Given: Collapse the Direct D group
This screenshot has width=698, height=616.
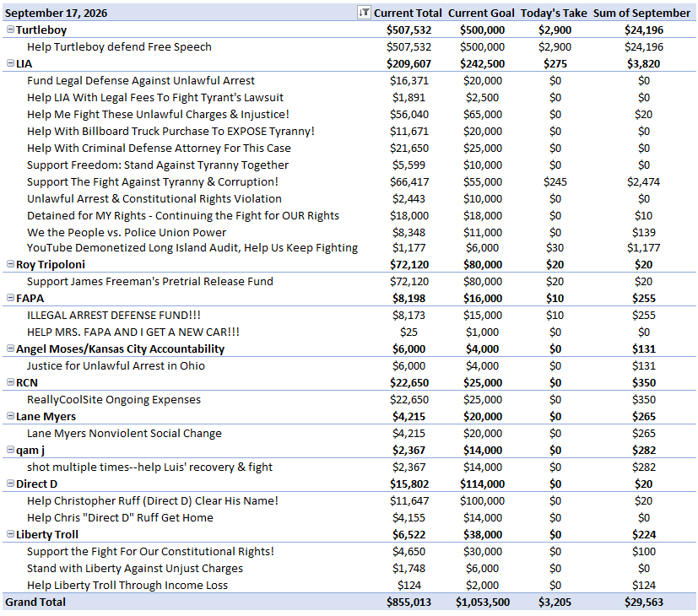Looking at the screenshot, I should [x=10, y=484].
